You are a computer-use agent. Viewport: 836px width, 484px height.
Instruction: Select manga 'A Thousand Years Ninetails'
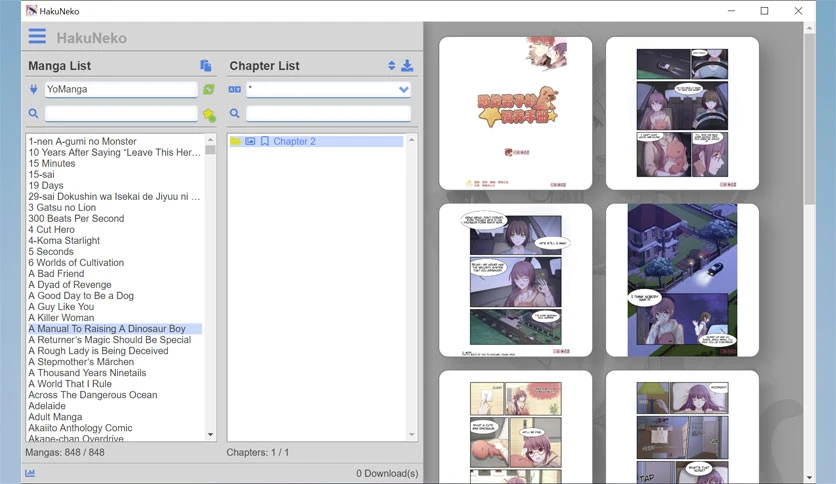87,373
